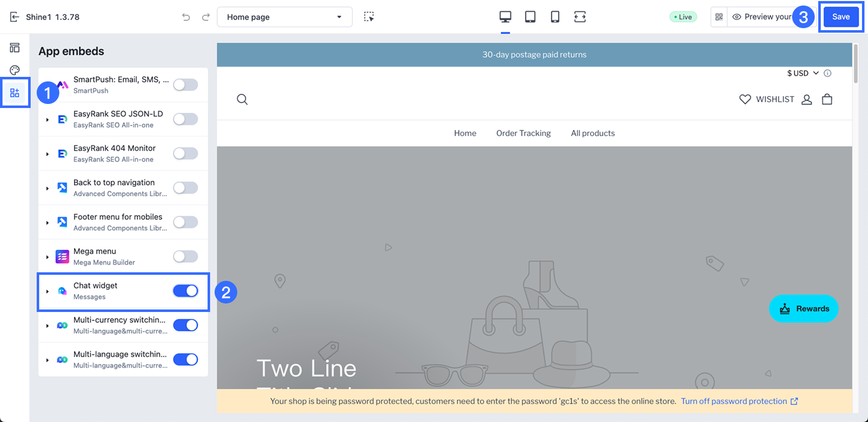The image size is (868, 422).
Task: Click the EasyRank SEO JSON-LD app icon
Action: pyautogui.click(x=62, y=120)
